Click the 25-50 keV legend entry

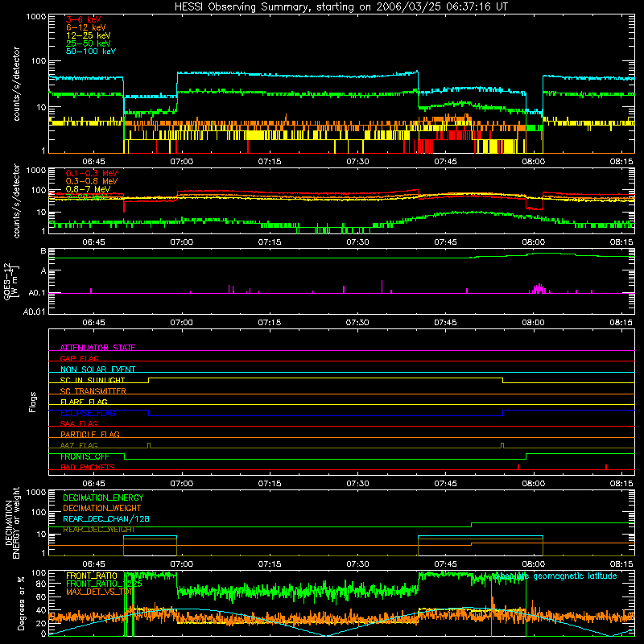pyautogui.click(x=89, y=43)
